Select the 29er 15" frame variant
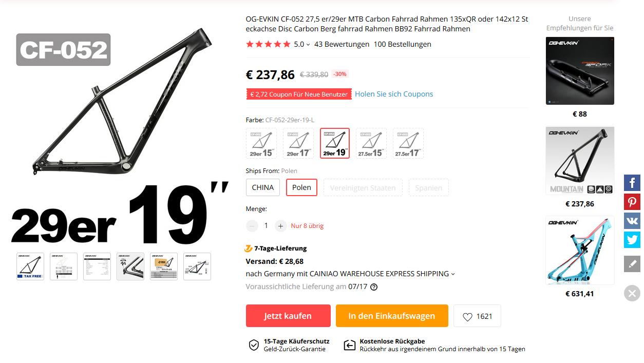This screenshot has height=363, width=644. click(x=261, y=143)
